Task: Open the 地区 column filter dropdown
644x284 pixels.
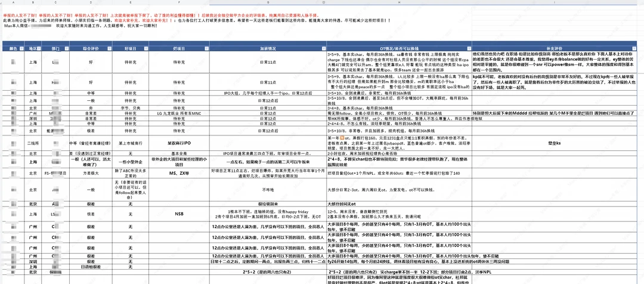Action: pyautogui.click(x=38, y=48)
